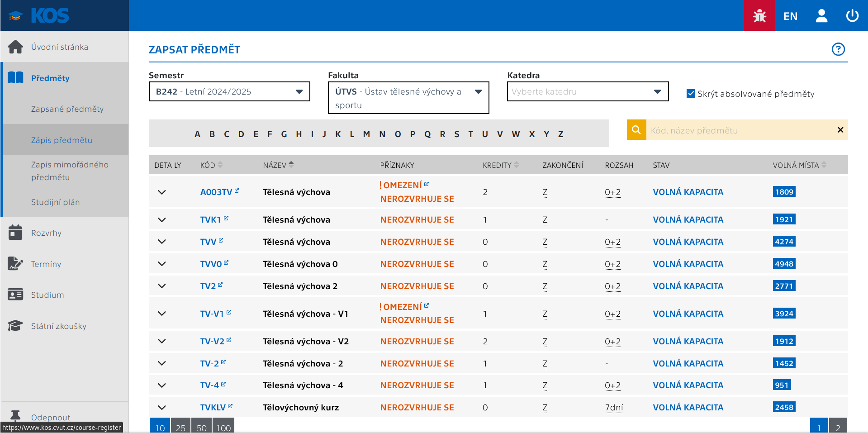Open Rozvrhy section
Screen dimensions: 868x433
coord(46,233)
